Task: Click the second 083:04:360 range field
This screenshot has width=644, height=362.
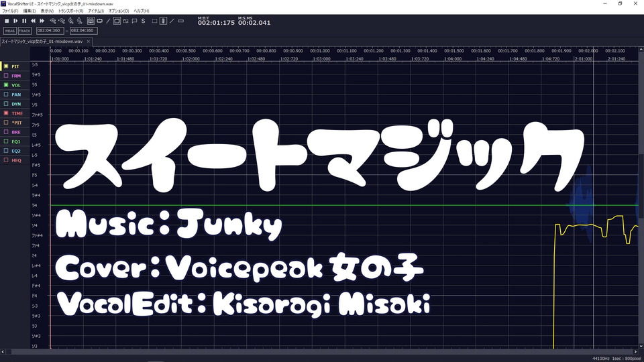Action: (x=83, y=30)
